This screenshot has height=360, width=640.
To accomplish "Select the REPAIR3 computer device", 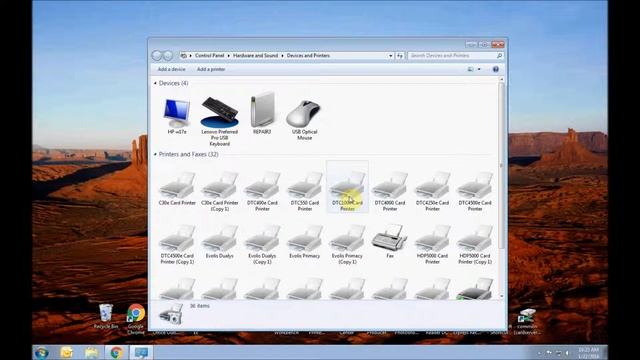I will (x=262, y=114).
